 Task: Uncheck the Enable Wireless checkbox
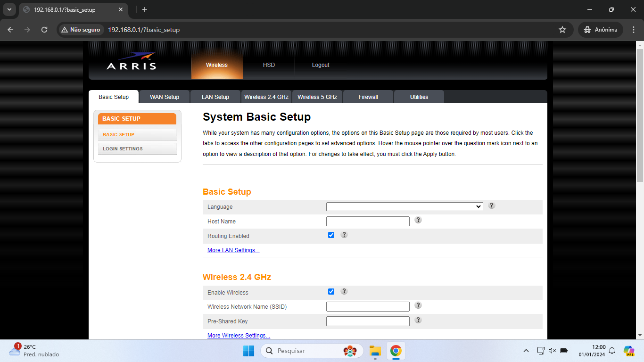pos(331,291)
